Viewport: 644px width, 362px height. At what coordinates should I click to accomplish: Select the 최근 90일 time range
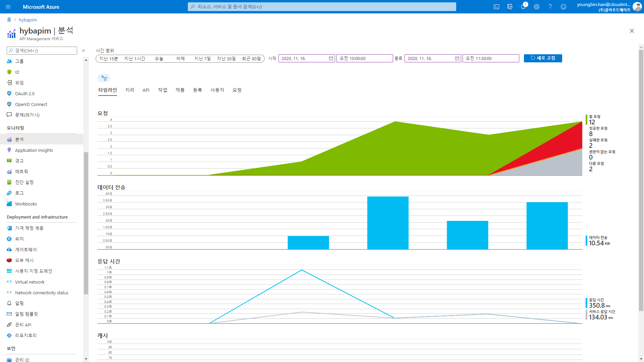click(x=251, y=59)
